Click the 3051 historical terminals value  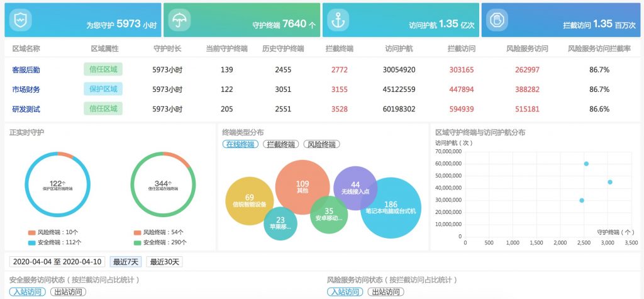(283, 89)
